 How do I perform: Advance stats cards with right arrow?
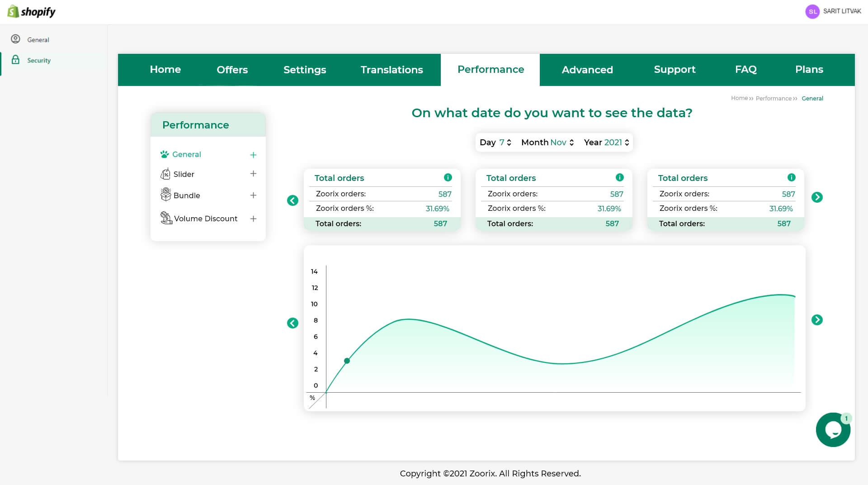[817, 197]
